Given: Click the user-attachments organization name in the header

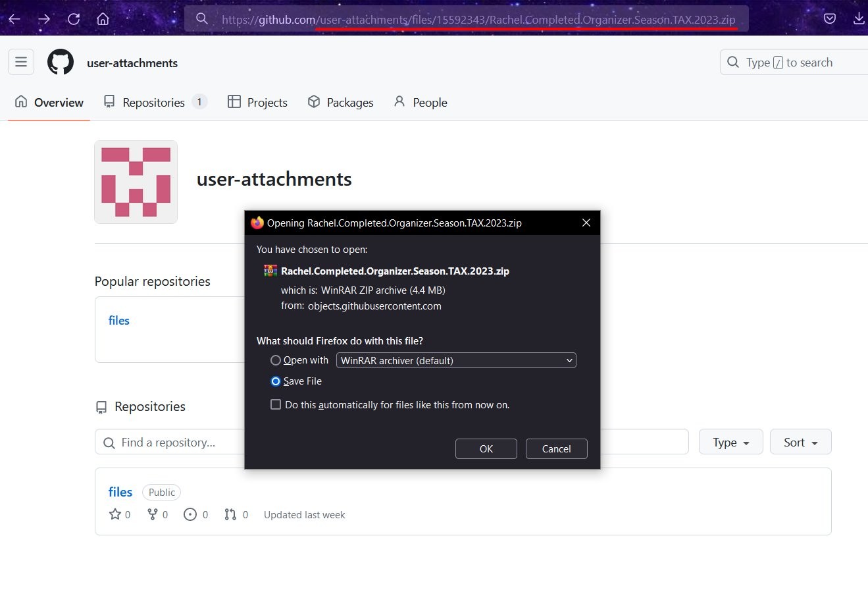Looking at the screenshot, I should tap(132, 63).
